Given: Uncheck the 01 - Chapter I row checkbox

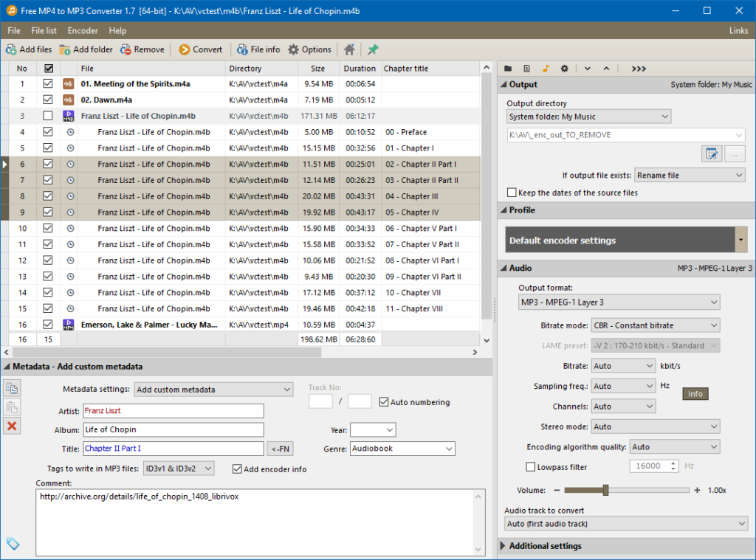Looking at the screenshot, I should tap(48, 148).
